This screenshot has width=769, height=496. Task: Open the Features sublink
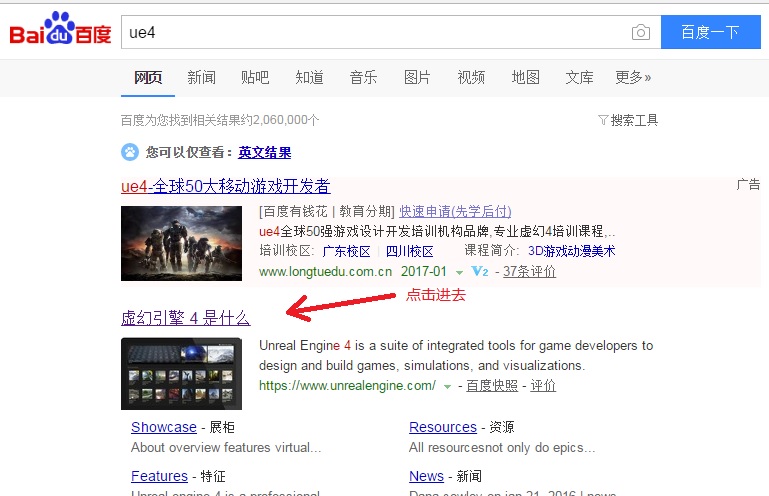[x=159, y=476]
